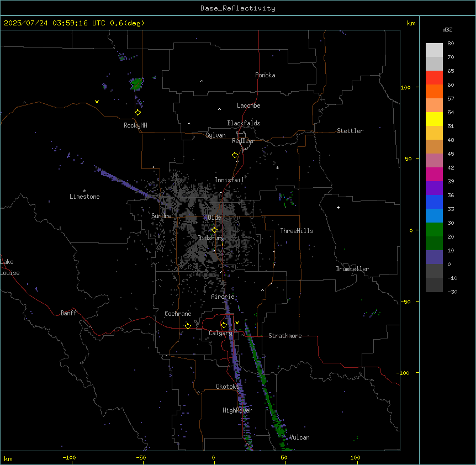Image resolution: width=476 pixels, height=465 pixels.
Task: Click the light grey swatch between 80 and 70 dBZ
Action: [x=434, y=50]
